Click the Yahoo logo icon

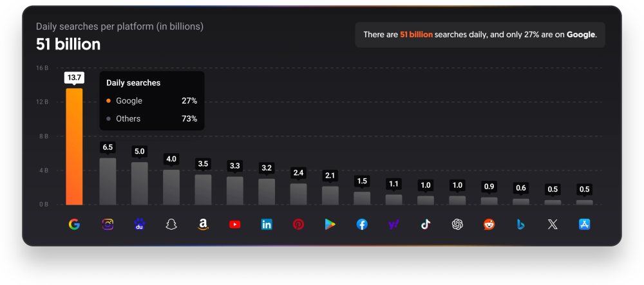(x=393, y=225)
